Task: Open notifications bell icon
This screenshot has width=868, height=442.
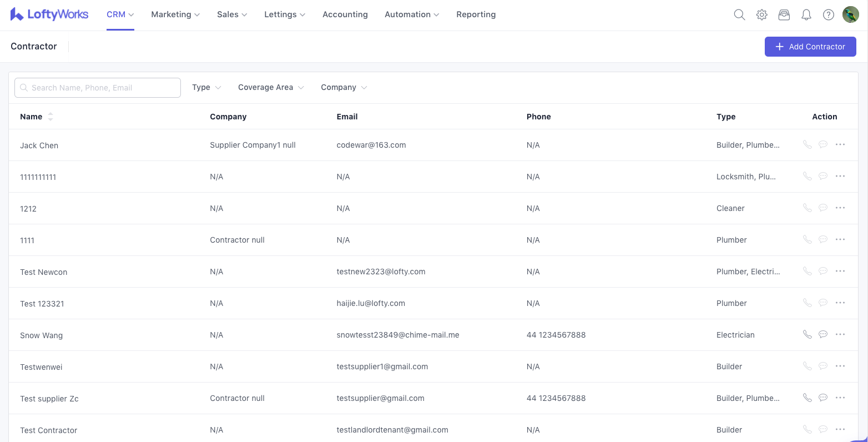Action: click(806, 15)
